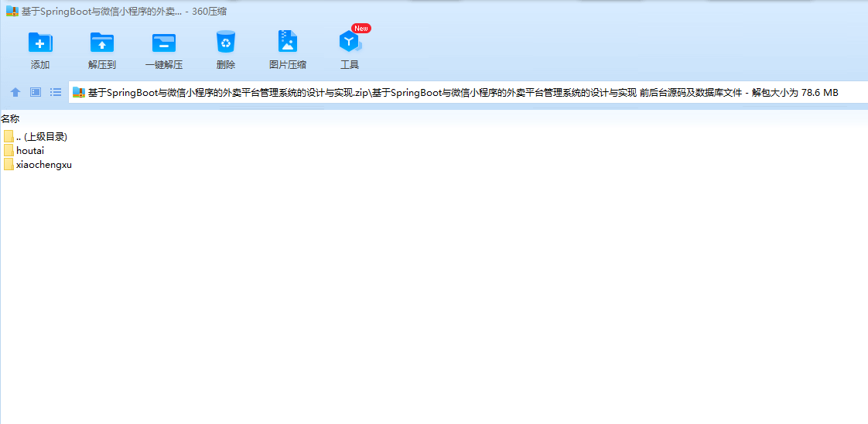Click the houtai folder icon
Image resolution: width=868 pixels, height=424 pixels.
coord(9,151)
